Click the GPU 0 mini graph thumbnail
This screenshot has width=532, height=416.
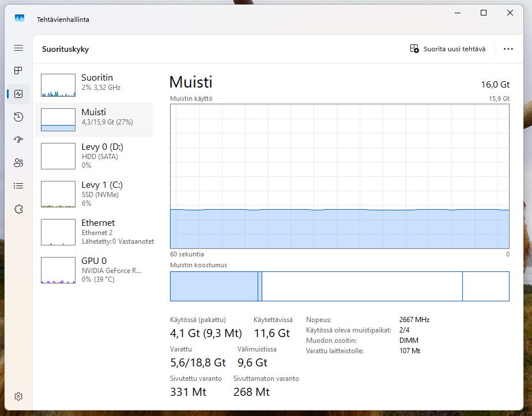pyautogui.click(x=58, y=270)
